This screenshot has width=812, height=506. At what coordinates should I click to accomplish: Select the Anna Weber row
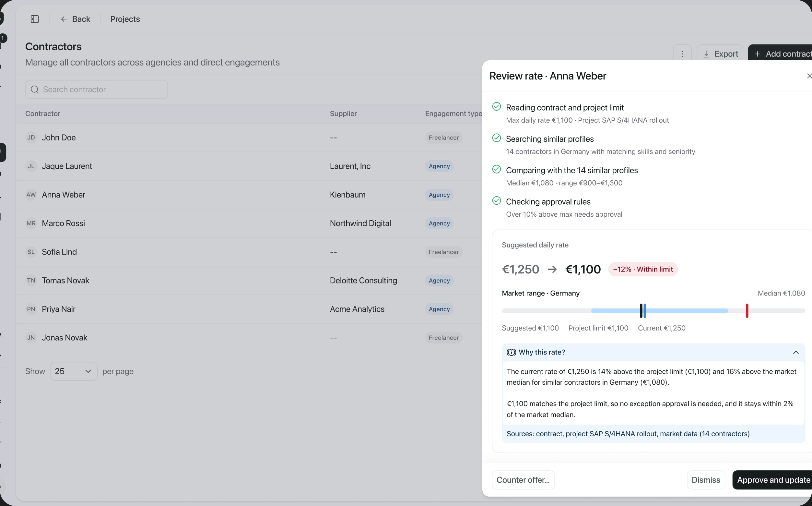[249, 195]
